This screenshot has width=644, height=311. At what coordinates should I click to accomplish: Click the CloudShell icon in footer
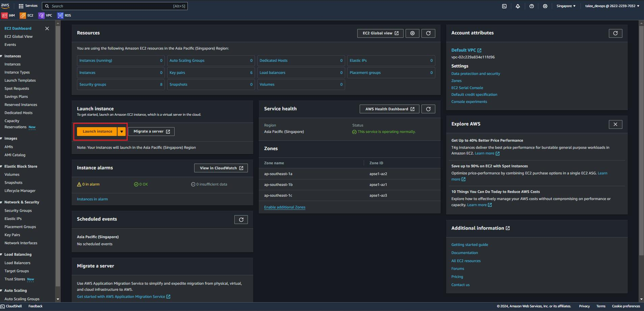(3, 306)
